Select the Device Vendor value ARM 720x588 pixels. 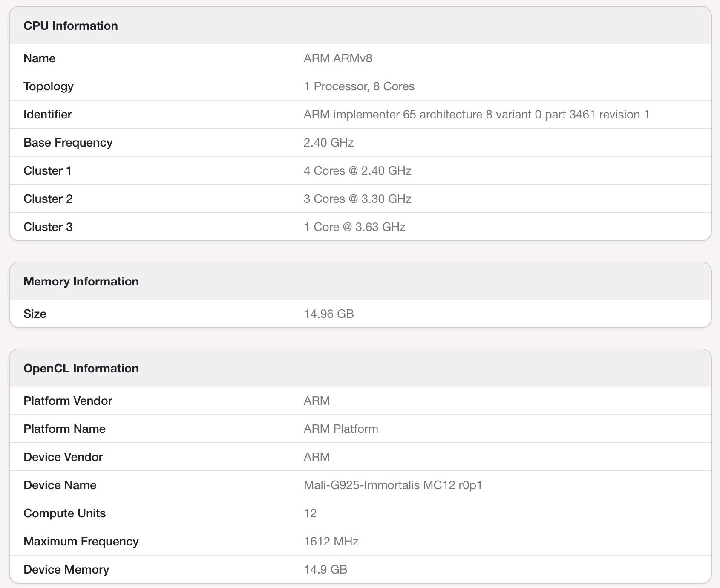(317, 457)
